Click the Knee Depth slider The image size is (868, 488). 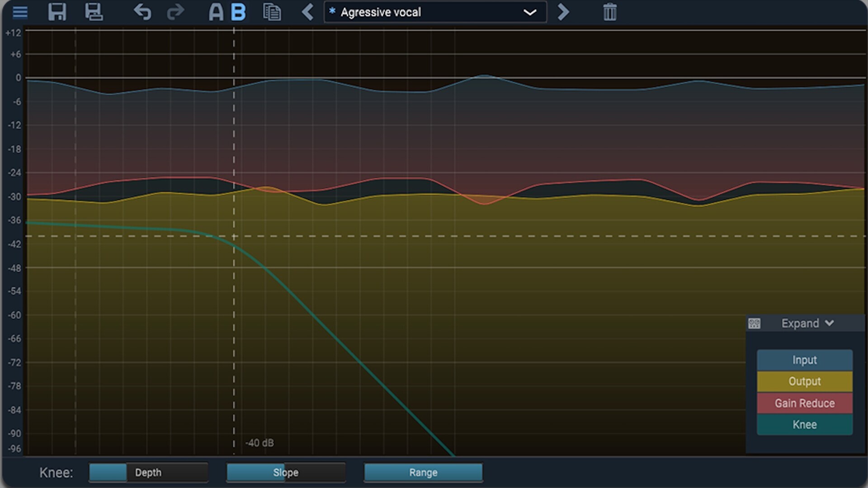(148, 473)
